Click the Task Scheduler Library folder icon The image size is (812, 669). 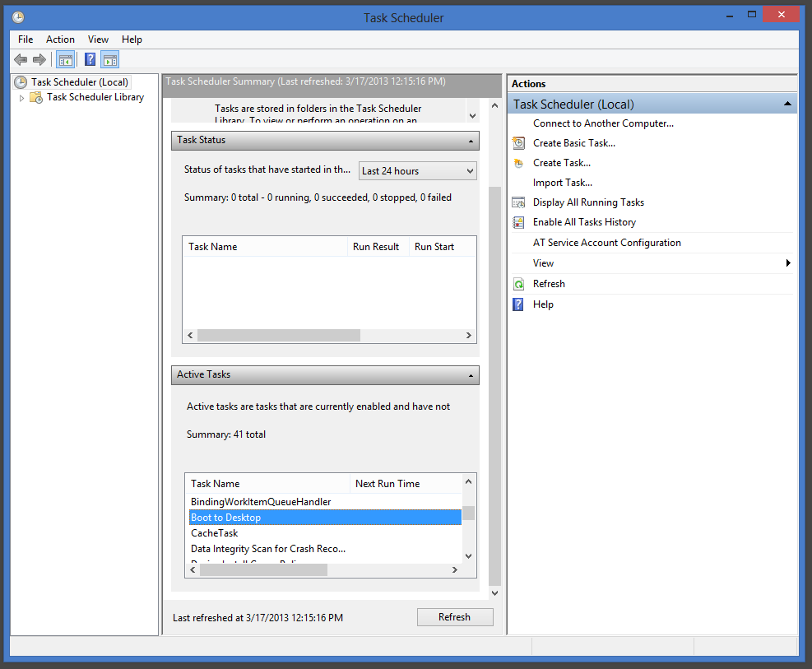click(x=36, y=97)
